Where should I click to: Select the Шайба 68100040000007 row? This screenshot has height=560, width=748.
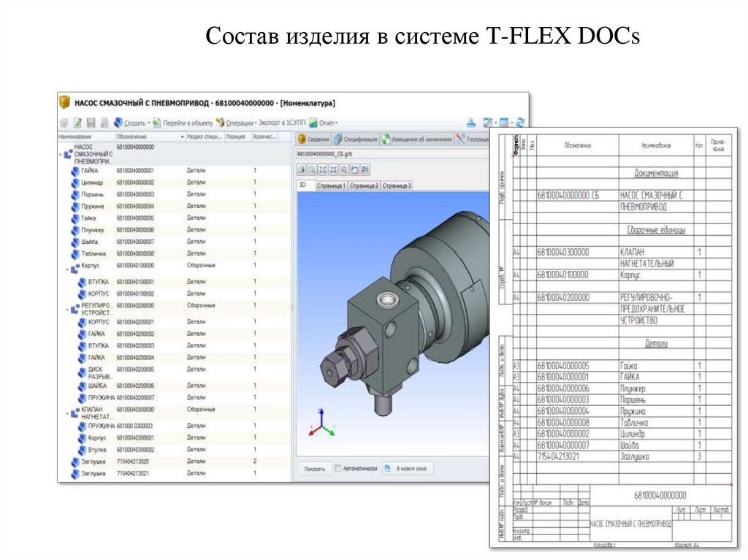pyautogui.click(x=174, y=242)
